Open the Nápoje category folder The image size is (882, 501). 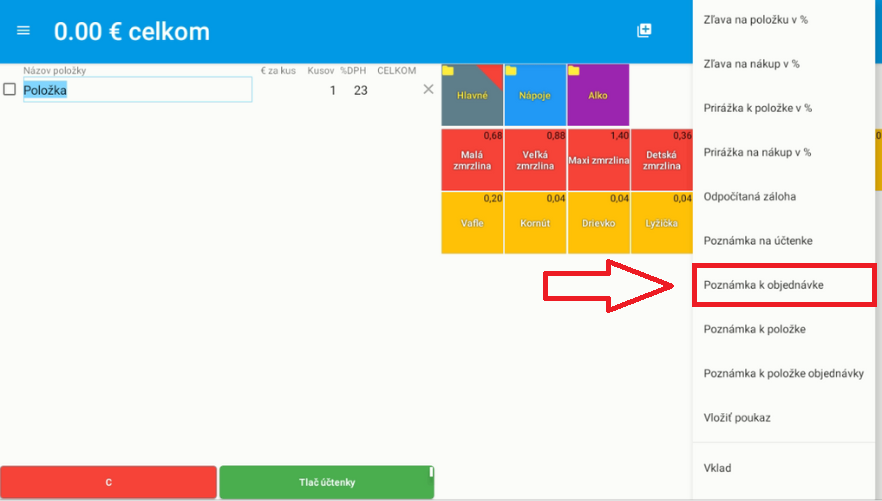(535, 95)
